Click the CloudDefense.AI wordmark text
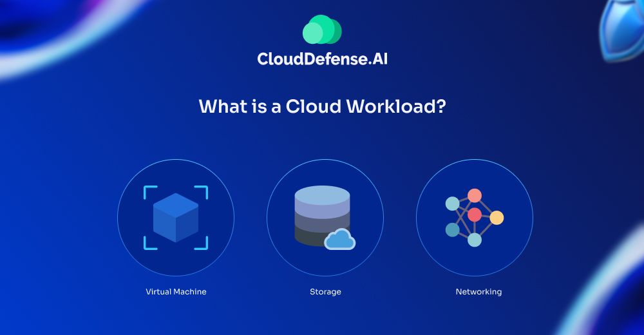This screenshot has height=335, width=644. [322, 59]
